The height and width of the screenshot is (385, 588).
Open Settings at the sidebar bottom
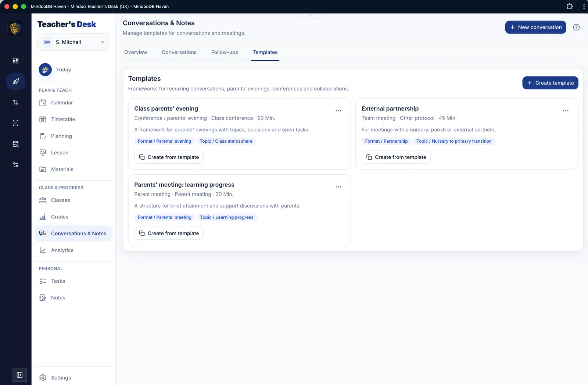tap(73, 378)
